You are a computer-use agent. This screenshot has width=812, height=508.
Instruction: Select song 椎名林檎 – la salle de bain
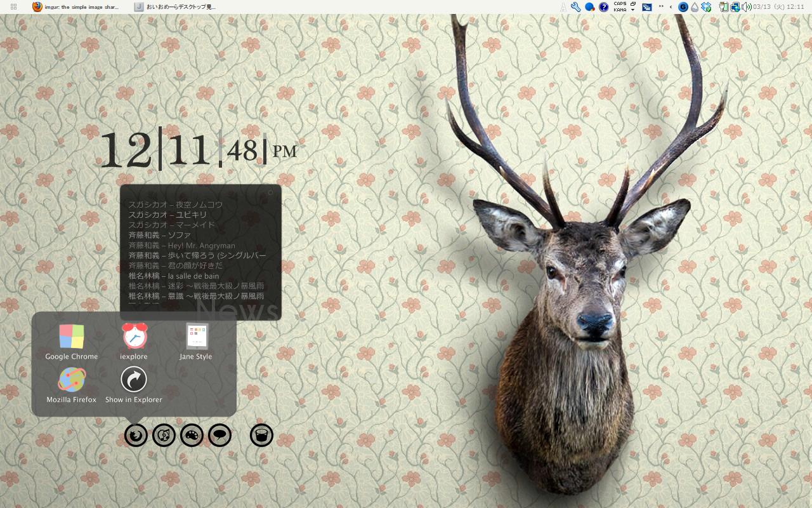[x=174, y=276]
